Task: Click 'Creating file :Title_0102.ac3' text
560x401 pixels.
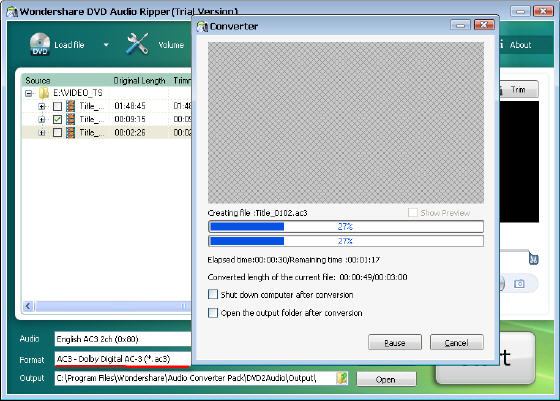Action: [258, 213]
